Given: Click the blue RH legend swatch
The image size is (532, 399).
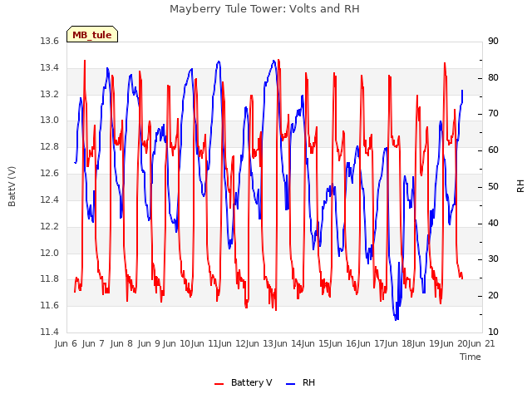Looking at the screenshot, I should [x=291, y=384].
